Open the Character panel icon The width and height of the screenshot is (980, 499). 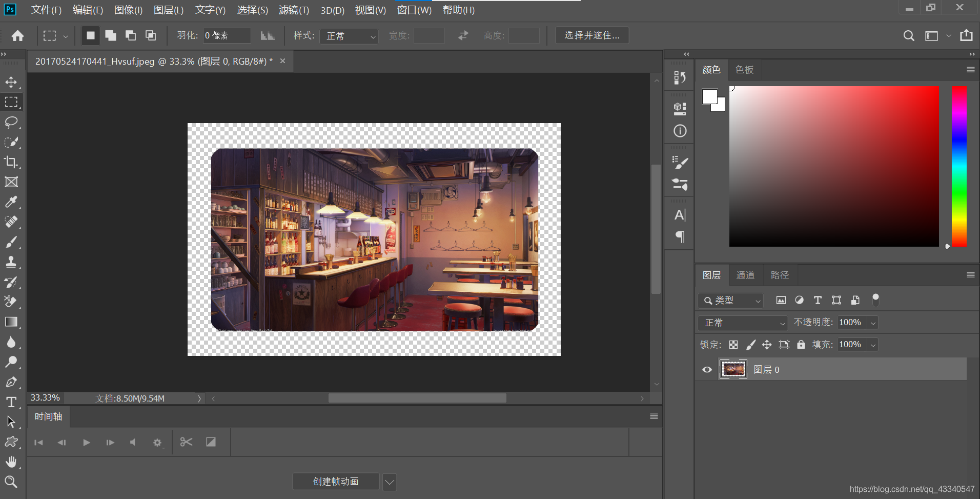(x=680, y=215)
